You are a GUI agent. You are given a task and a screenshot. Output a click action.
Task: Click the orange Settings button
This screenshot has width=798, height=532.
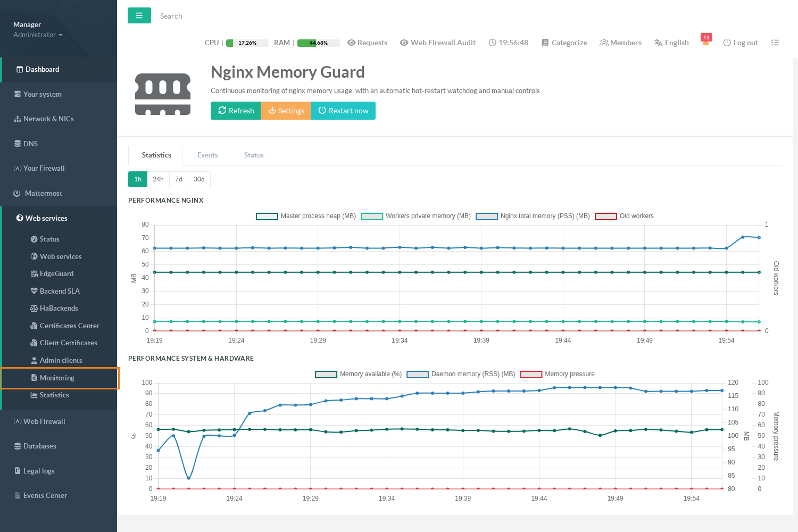(x=286, y=111)
